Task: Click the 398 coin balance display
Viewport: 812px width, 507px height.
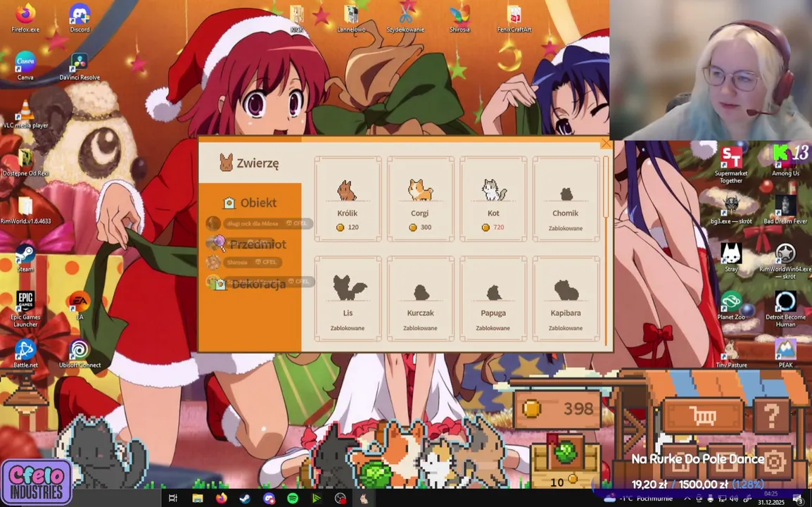Action: pyautogui.click(x=557, y=409)
